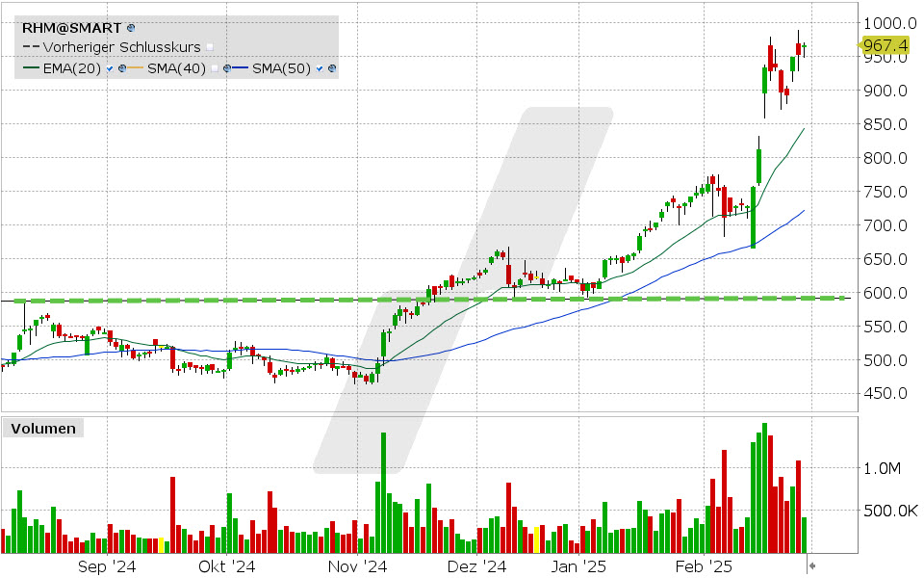Click the Sep '24 date label
The width and height of the screenshot is (924, 578).
[x=107, y=566]
